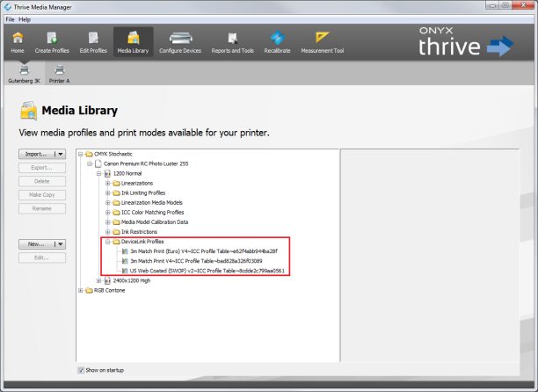Image resolution: width=538 pixels, height=392 pixels.
Task: Select the Linearizations tree folder
Action: [x=133, y=183]
